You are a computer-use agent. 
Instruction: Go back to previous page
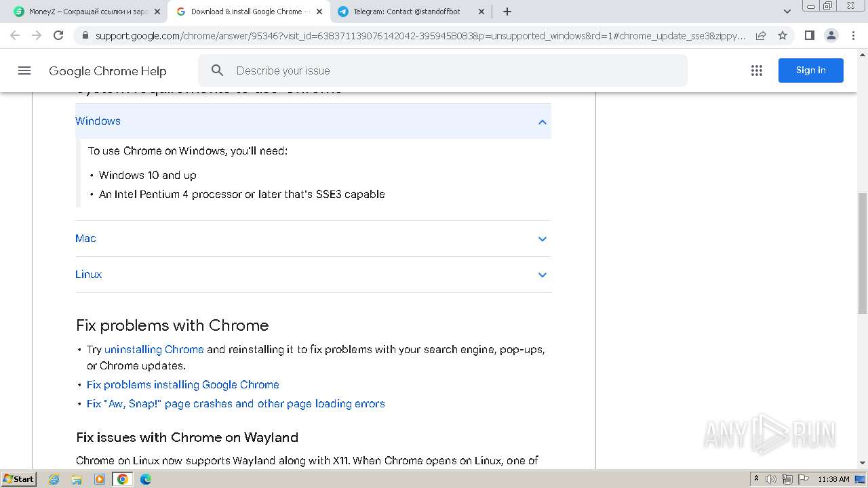tap(15, 35)
